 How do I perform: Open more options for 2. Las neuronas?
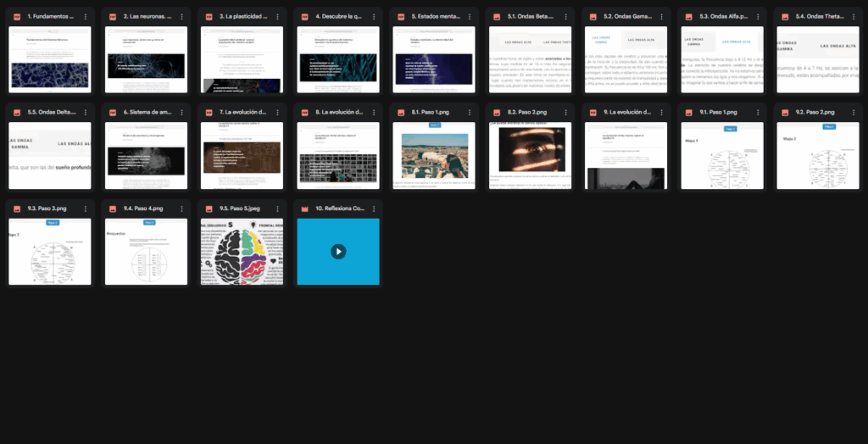[x=181, y=17]
